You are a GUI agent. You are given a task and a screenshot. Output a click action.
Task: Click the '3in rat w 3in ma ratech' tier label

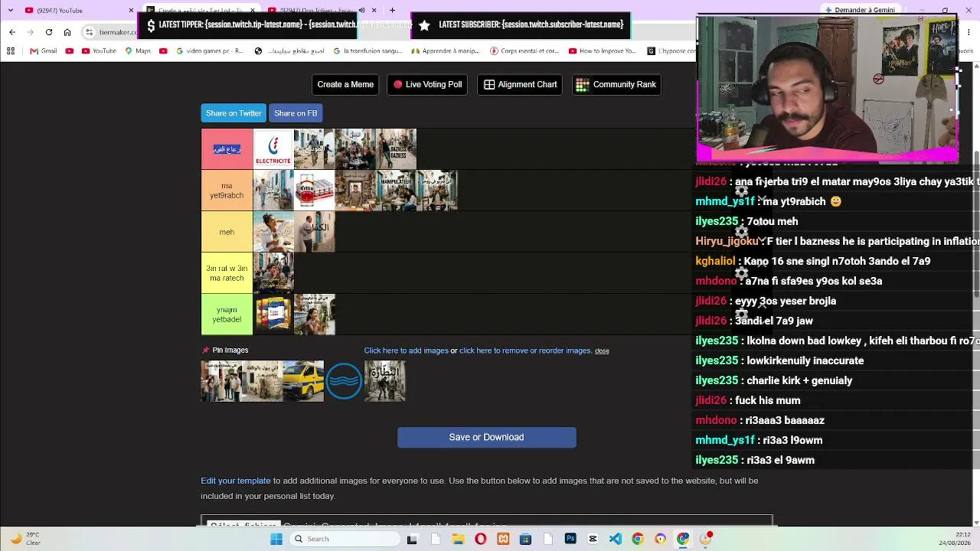[x=227, y=273]
